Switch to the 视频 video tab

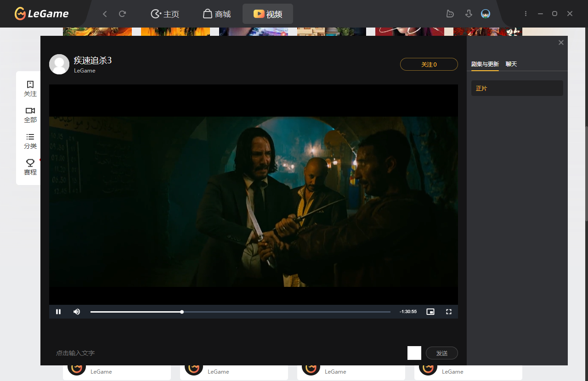click(x=268, y=14)
